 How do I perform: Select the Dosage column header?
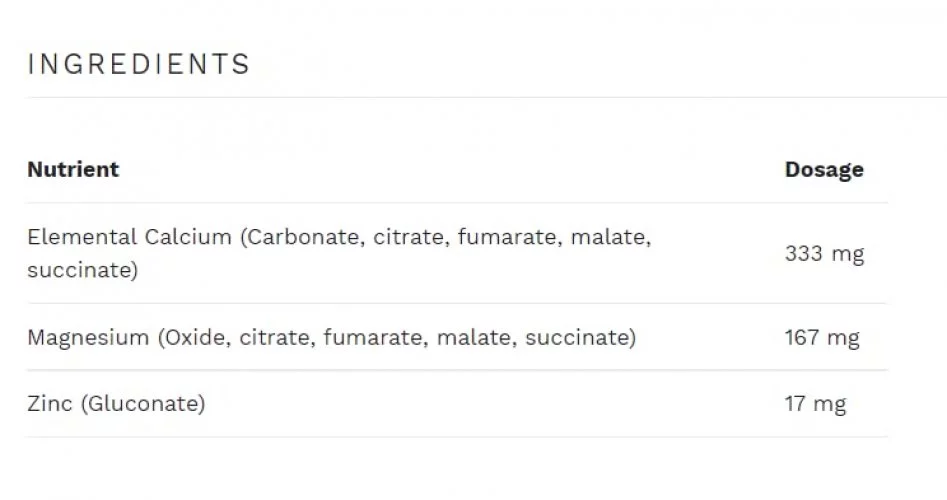pos(824,170)
